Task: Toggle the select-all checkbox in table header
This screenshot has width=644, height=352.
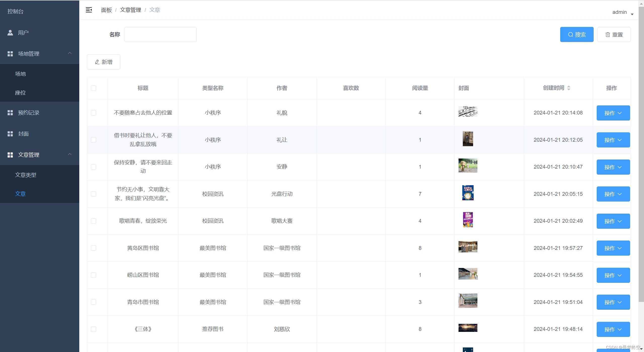Action: pyautogui.click(x=93, y=88)
